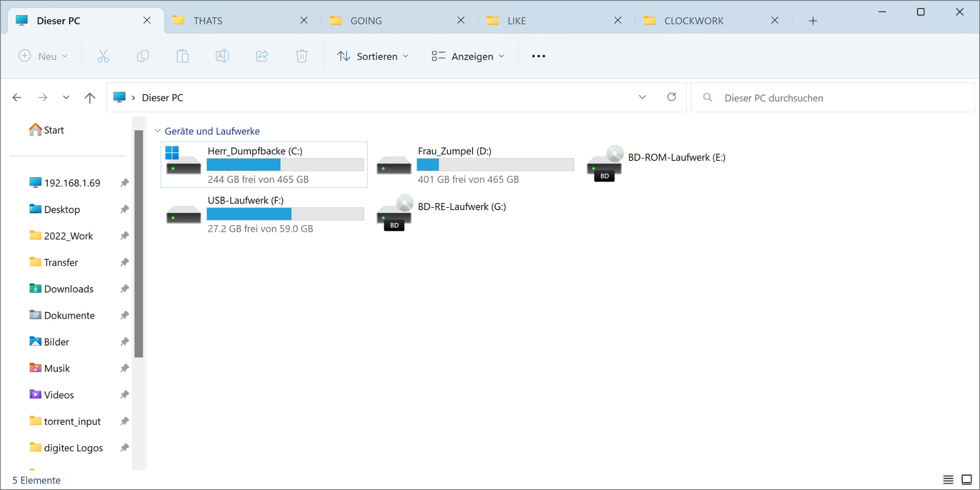Select the USB-Laufwerk (F:) capacity bar
980x490 pixels.
pos(285,214)
